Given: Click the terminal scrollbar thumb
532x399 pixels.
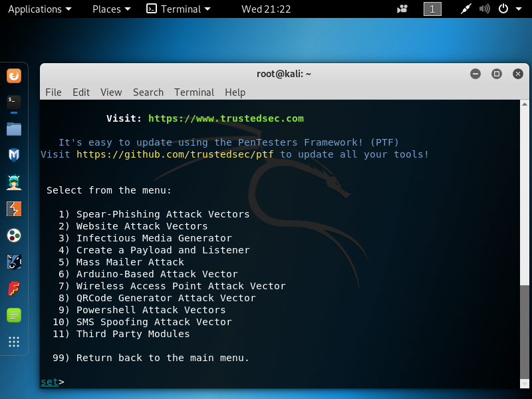Looking at the screenshot, I should (x=525, y=332).
